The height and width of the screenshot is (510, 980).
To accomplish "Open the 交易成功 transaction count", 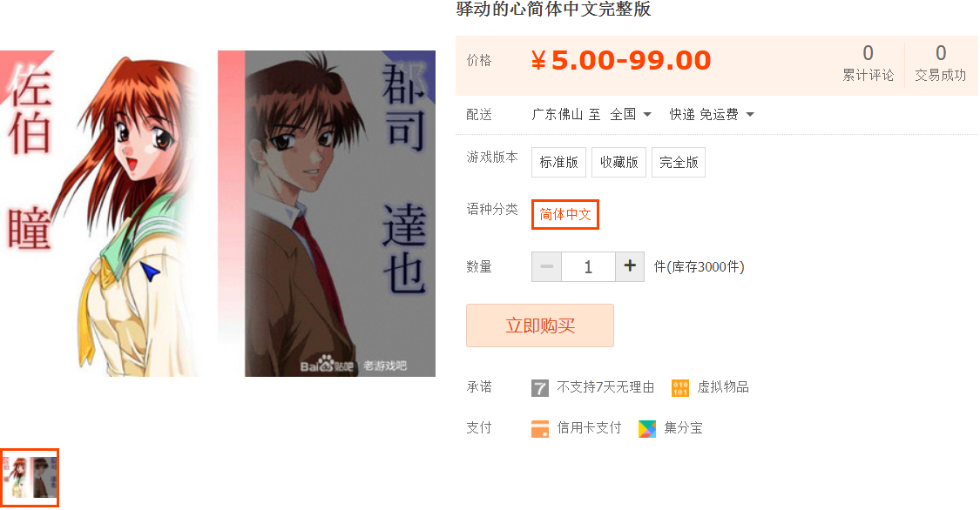I will click(x=941, y=64).
